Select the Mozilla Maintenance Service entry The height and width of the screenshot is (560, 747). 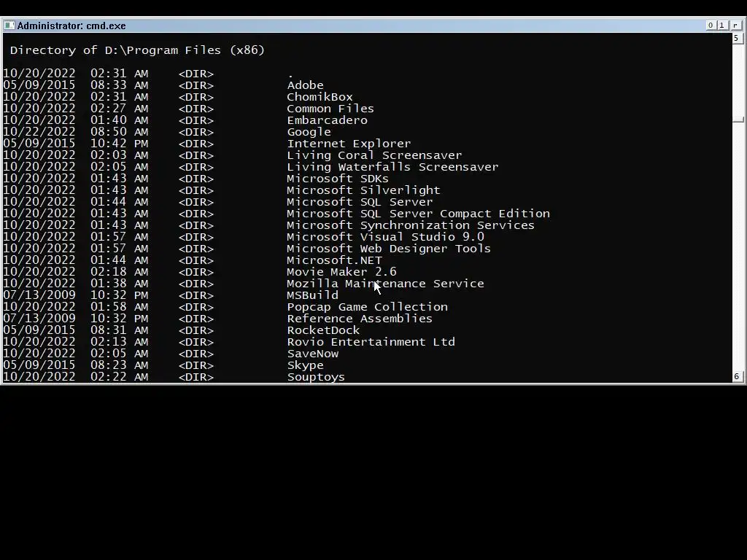pos(385,284)
